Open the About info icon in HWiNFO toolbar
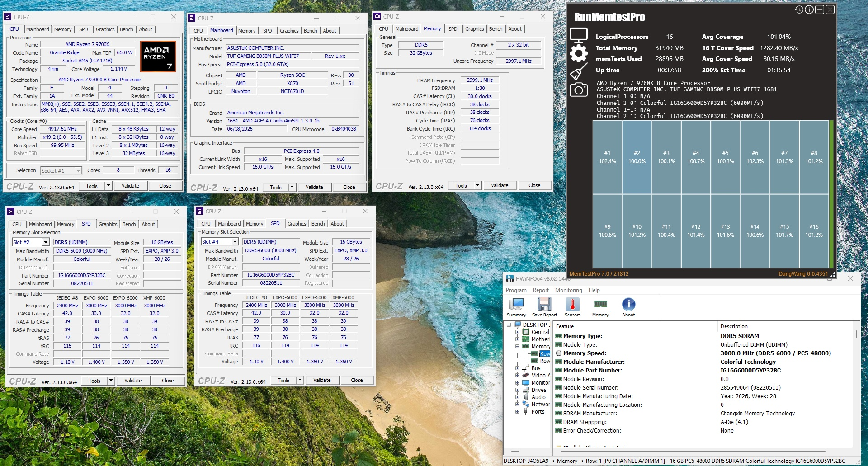 pos(628,307)
